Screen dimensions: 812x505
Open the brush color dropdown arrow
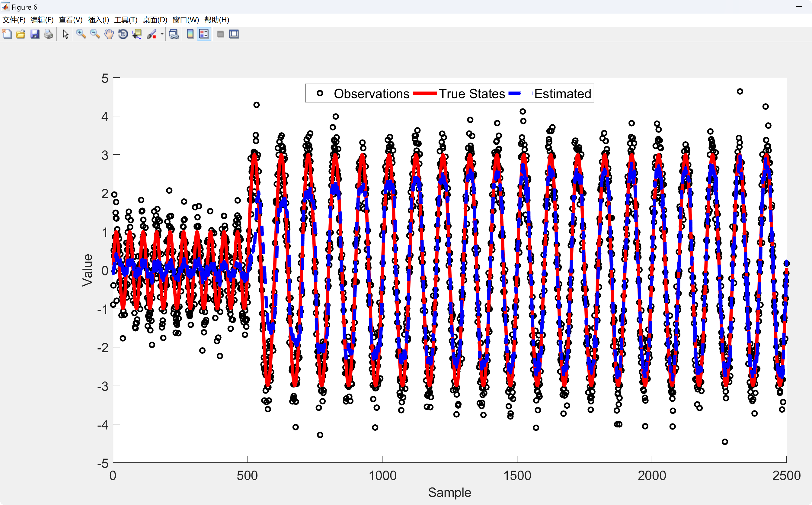162,34
